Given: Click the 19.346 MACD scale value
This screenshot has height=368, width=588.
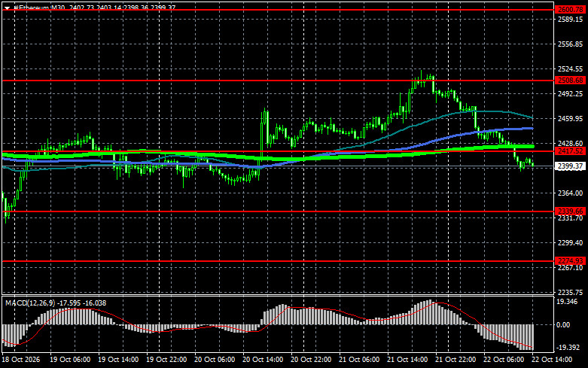Looking at the screenshot, I should coord(567,302).
